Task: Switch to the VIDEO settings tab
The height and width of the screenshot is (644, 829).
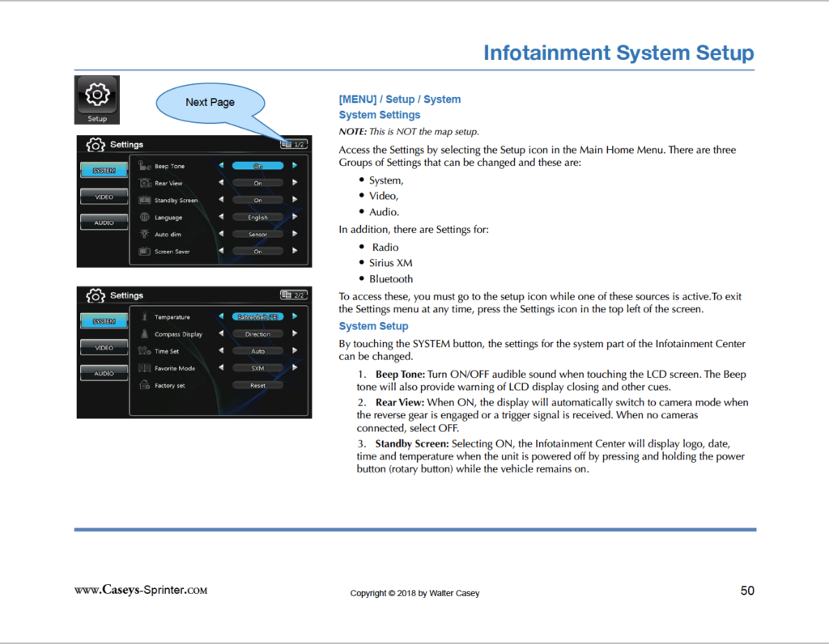Action: pyautogui.click(x=104, y=196)
